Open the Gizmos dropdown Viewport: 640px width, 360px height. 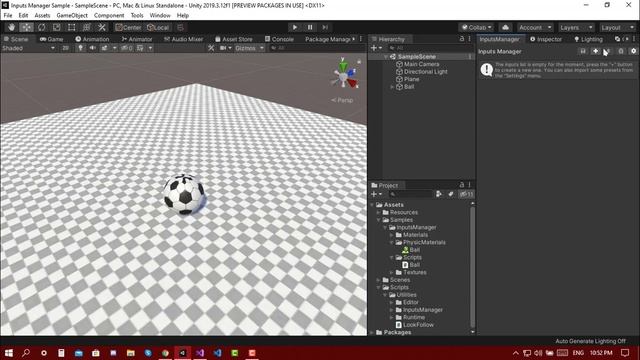coord(249,48)
